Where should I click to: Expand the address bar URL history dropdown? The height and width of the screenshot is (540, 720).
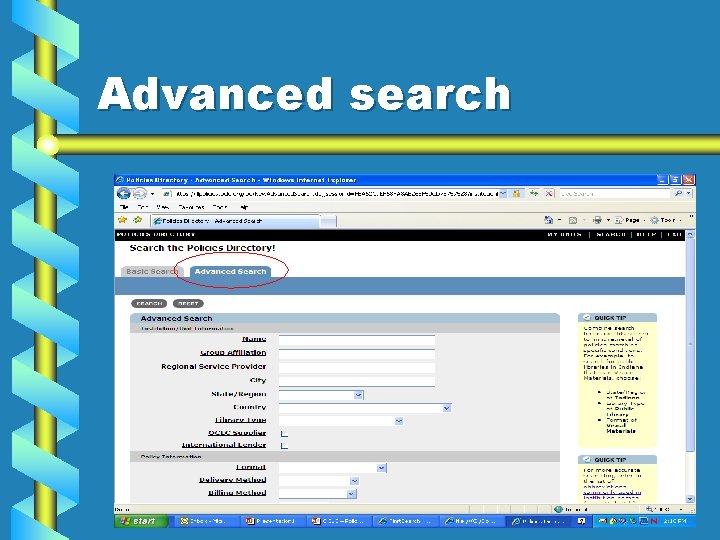point(503,193)
